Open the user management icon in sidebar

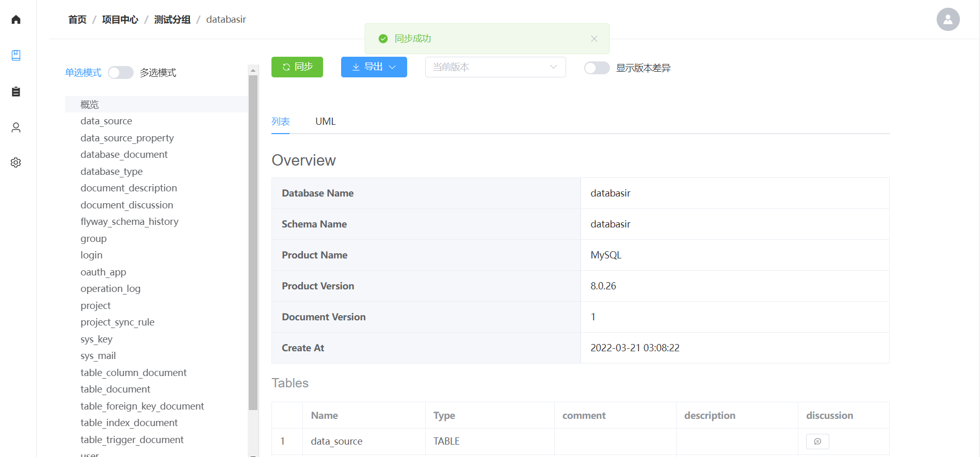pyautogui.click(x=16, y=127)
